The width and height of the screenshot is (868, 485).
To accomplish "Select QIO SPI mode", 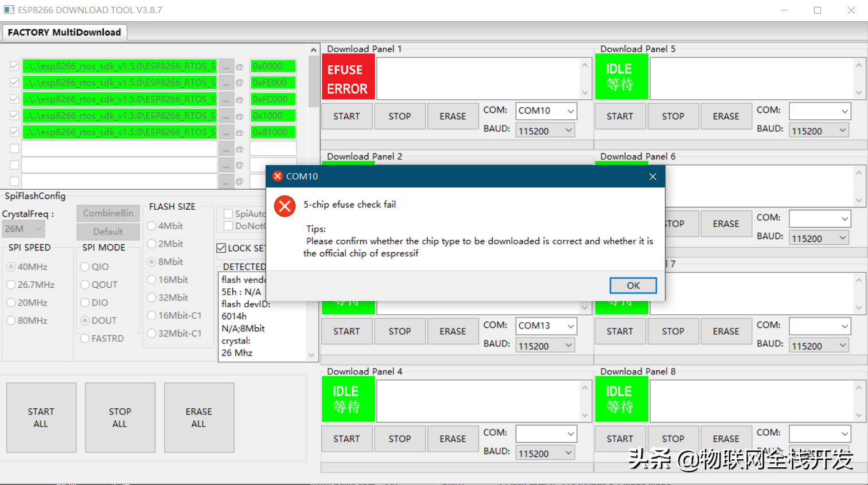I will click(95, 267).
